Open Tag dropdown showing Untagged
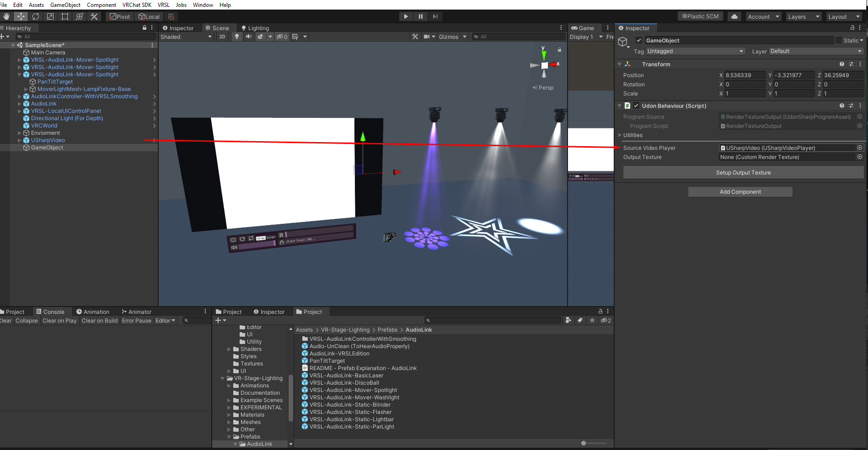Viewport: 868px width, 450px height. (696, 51)
